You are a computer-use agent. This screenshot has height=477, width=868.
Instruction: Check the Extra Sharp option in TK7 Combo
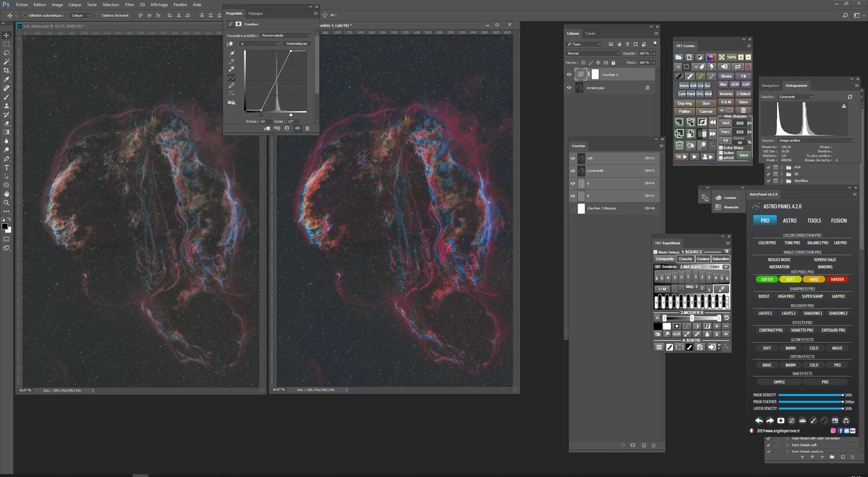pos(720,147)
